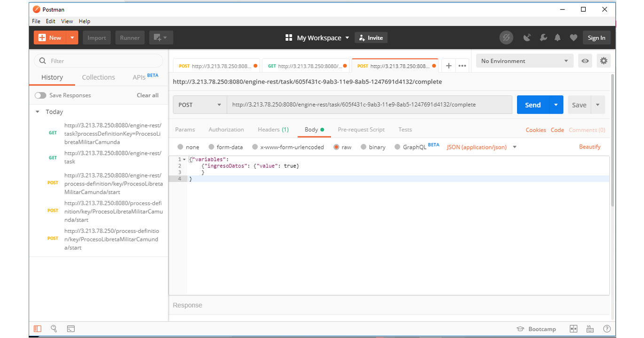Image resolution: width=644 pixels, height=338 pixels.
Task: Open the capture requests satellite icon
Action: click(527, 38)
